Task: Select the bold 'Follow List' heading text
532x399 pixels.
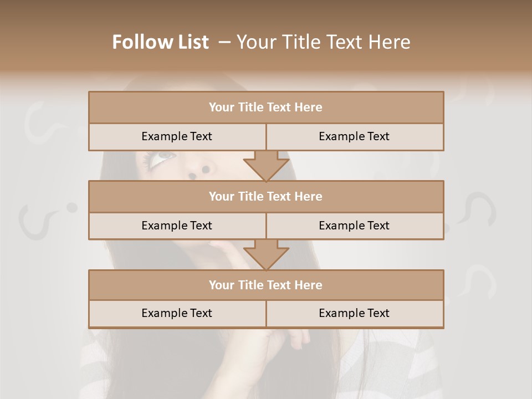Action: (161, 42)
